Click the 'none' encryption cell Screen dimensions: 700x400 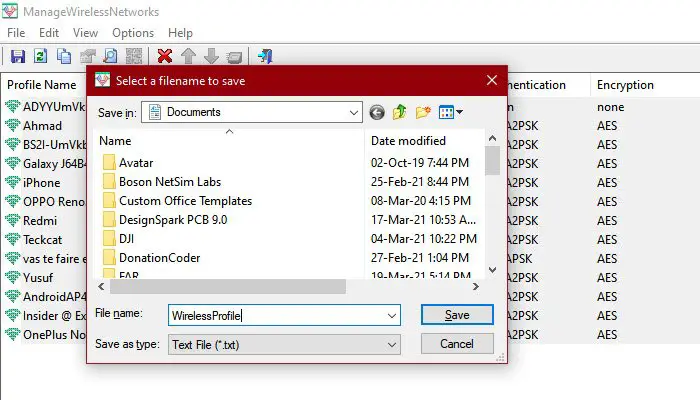coord(610,107)
